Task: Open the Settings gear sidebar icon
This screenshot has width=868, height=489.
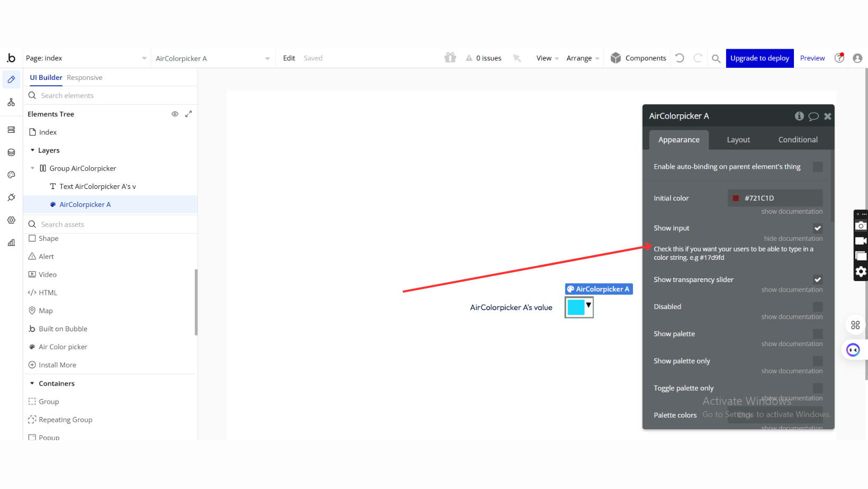Action: pos(11,220)
